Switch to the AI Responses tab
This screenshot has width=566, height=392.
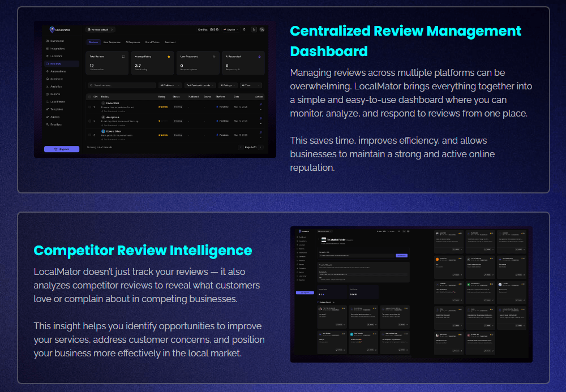132,42
